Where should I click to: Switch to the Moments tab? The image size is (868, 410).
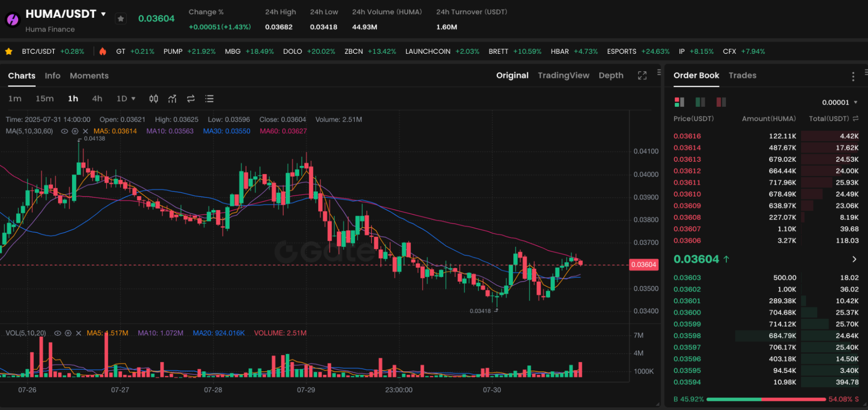(x=89, y=75)
